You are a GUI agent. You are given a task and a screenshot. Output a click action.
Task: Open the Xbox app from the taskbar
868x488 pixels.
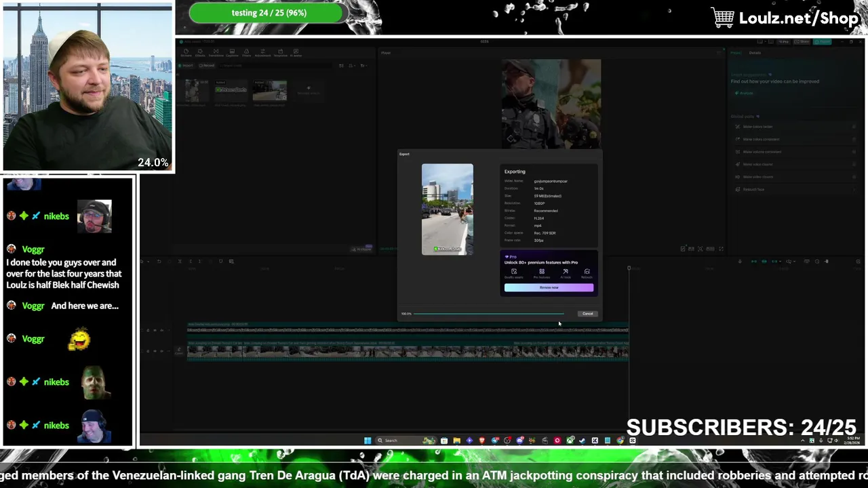point(570,441)
